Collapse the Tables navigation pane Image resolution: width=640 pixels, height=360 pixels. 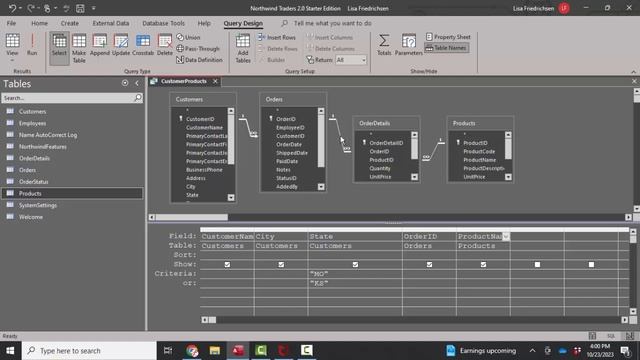click(137, 83)
